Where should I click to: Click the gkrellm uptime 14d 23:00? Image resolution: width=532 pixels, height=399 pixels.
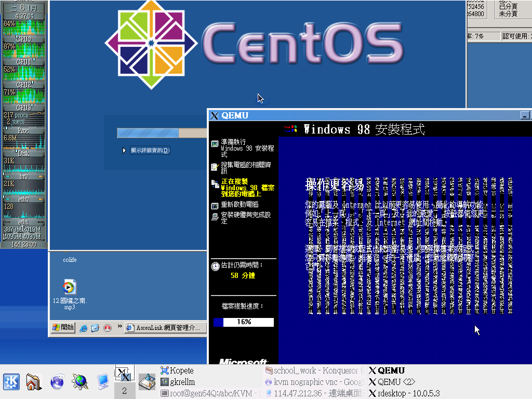[x=24, y=244]
